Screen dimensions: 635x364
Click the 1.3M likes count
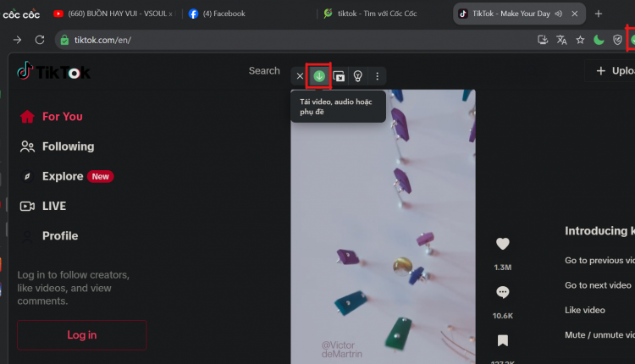point(503,267)
